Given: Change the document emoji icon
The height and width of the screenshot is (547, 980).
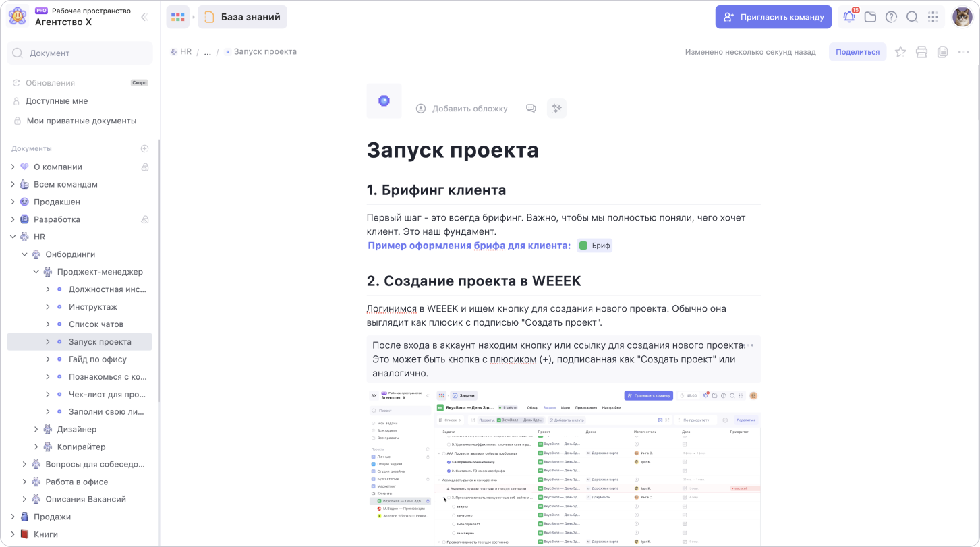Looking at the screenshot, I should 384,100.
